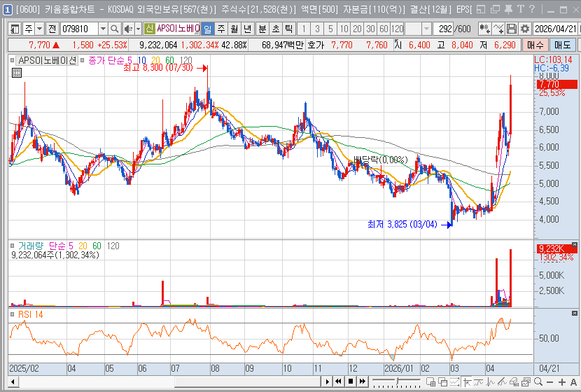Toggle the left sidebar panel icon
The height and width of the screenshot is (392, 581).
click(x=15, y=29)
